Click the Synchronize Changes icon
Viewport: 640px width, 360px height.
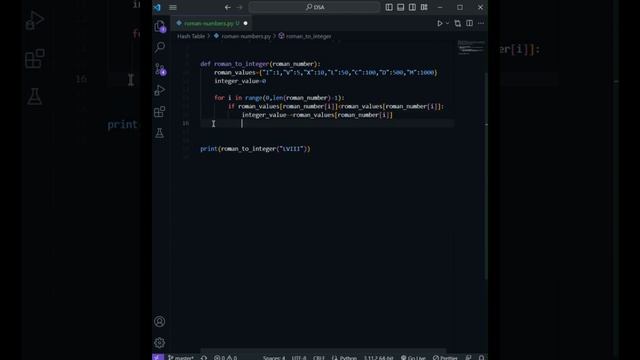coord(204,358)
